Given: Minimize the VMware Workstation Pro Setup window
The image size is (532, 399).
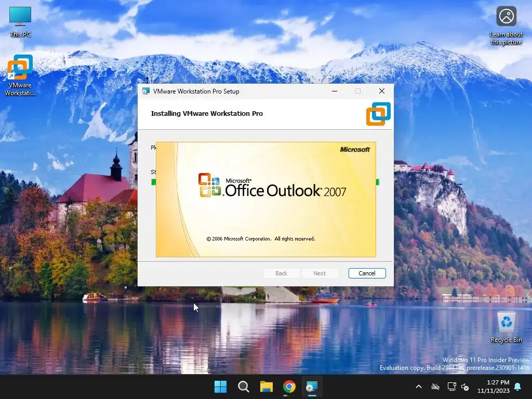Looking at the screenshot, I should [x=335, y=91].
